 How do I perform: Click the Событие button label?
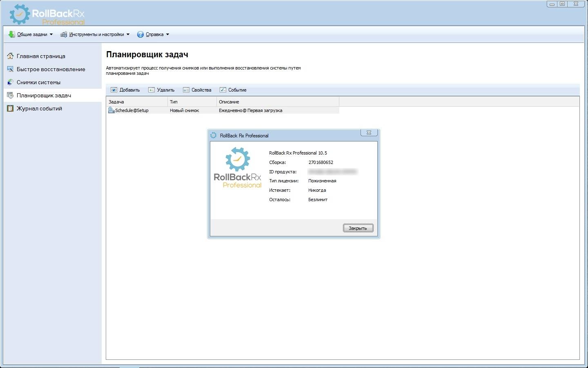(237, 90)
